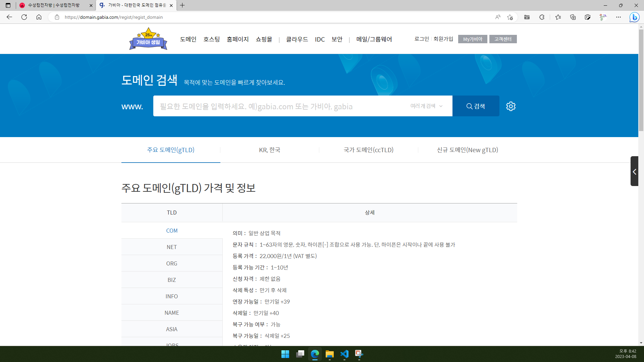Open the Collections panel
This screenshot has height=362, width=644.
point(573,17)
